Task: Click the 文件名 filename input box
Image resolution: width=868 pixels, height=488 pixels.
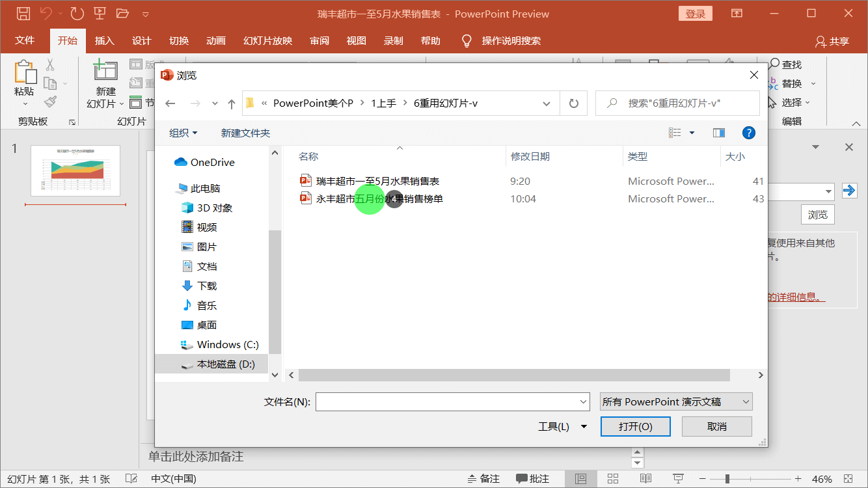Action: click(452, 401)
